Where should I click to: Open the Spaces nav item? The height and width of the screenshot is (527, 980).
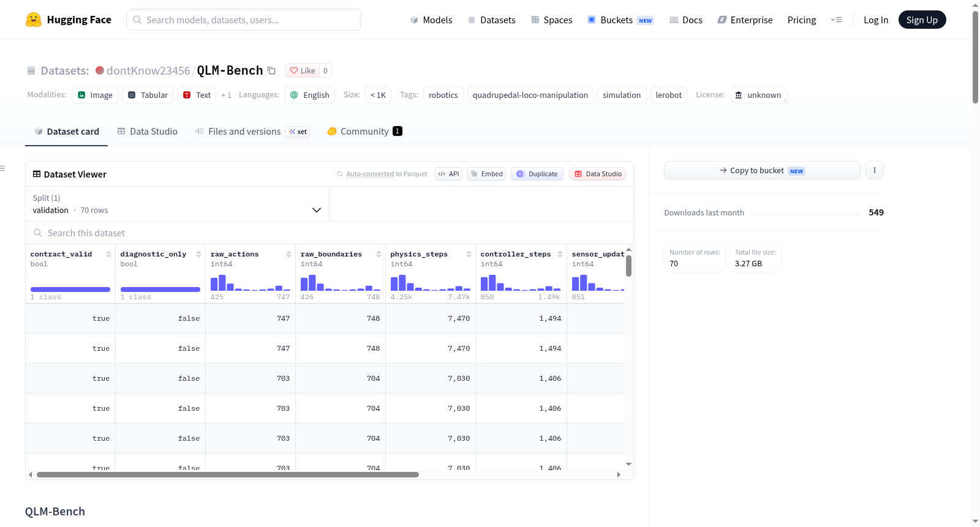tap(551, 20)
